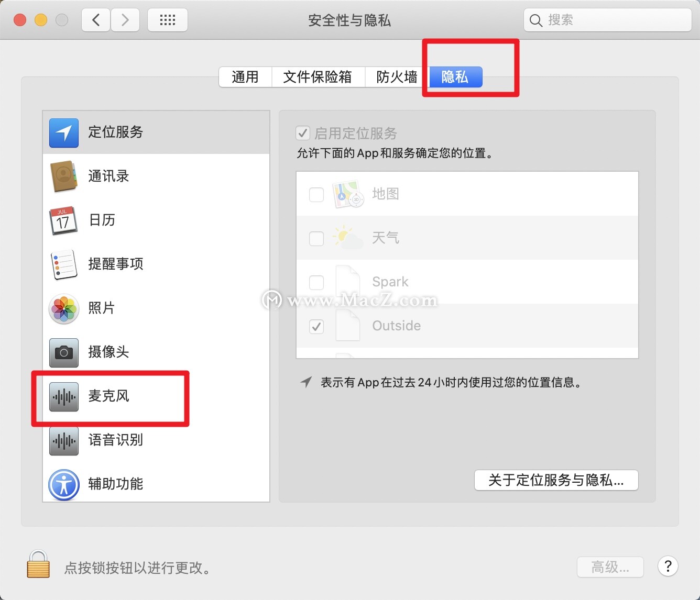Select Location Services (定位服务) arrow icon
This screenshot has height=600, width=700.
[x=64, y=133]
